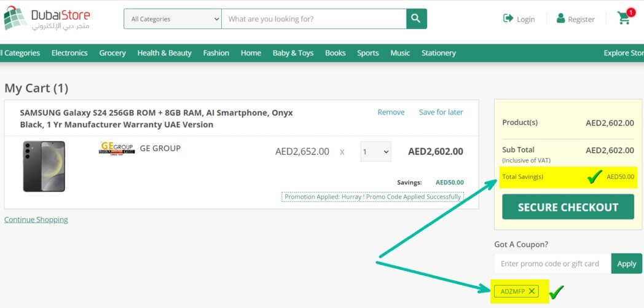Click the AED2,652.00 unit price
Screen dimensions: 644x308
pyautogui.click(x=302, y=151)
